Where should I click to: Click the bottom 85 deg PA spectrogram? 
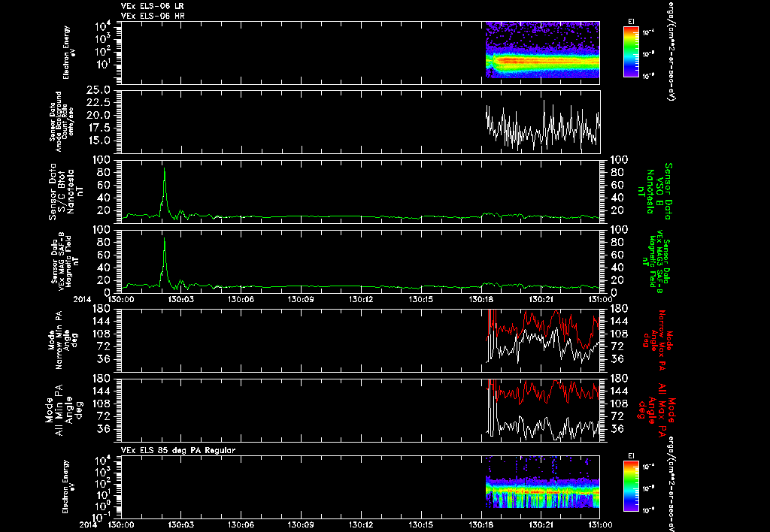(543, 482)
